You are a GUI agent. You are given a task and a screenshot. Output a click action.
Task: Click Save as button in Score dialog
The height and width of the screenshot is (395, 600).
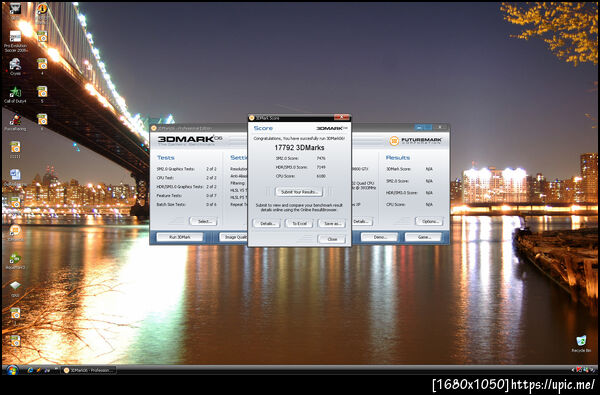(332, 224)
